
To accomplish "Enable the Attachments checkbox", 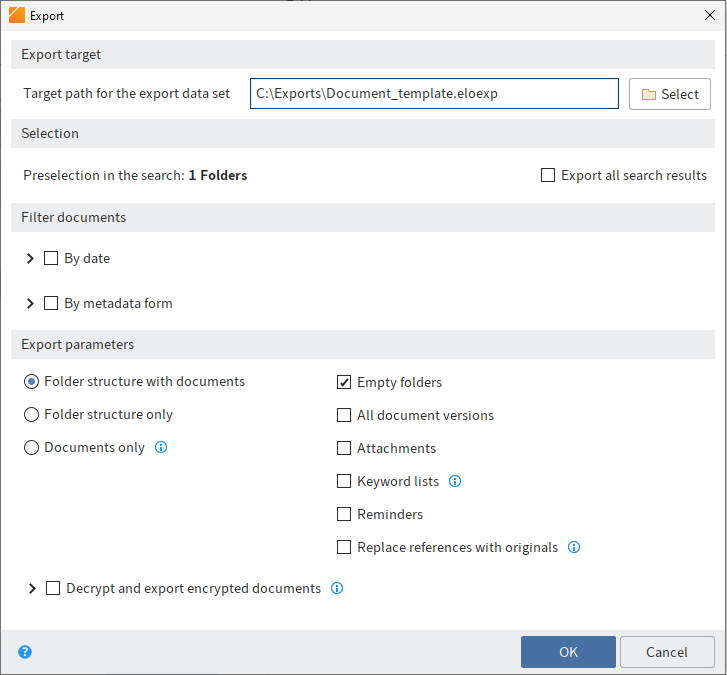I will pos(344,448).
